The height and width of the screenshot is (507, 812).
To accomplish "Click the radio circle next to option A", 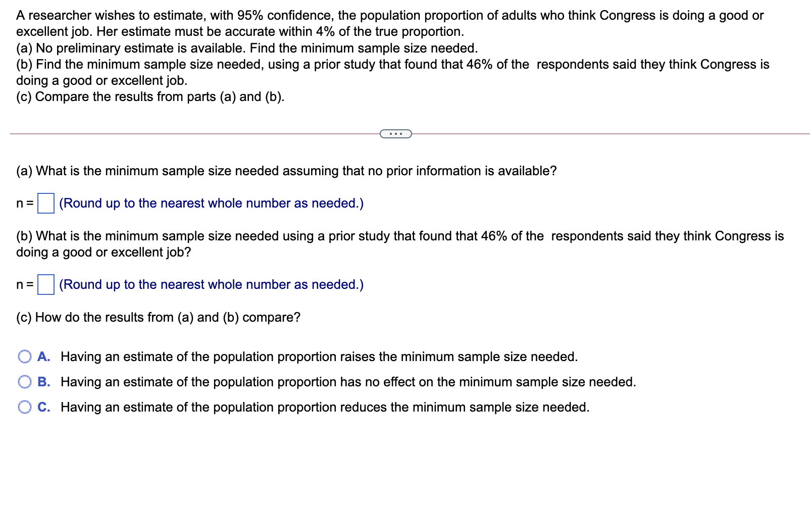I will (x=24, y=357).
